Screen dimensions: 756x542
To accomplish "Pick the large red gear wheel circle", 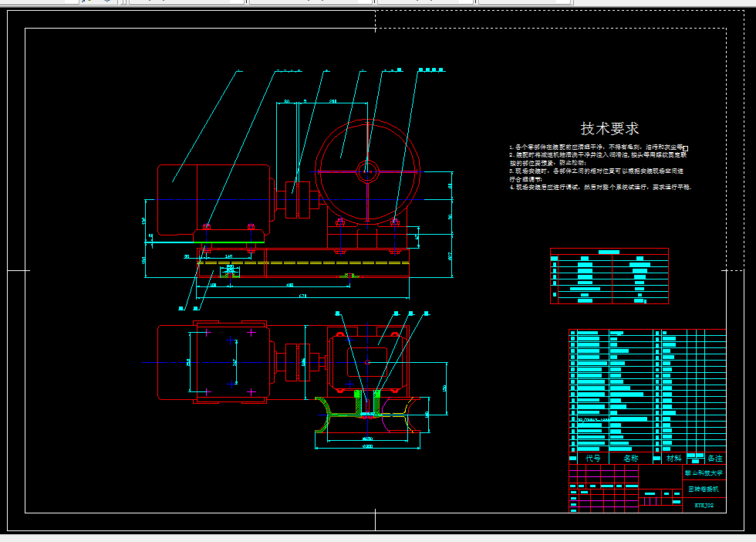I will point(367,172).
